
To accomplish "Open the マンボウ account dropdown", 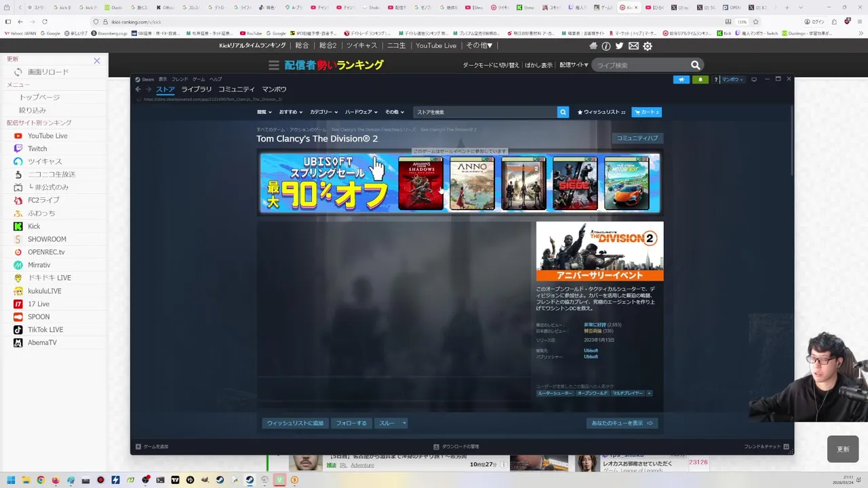I will click(732, 79).
